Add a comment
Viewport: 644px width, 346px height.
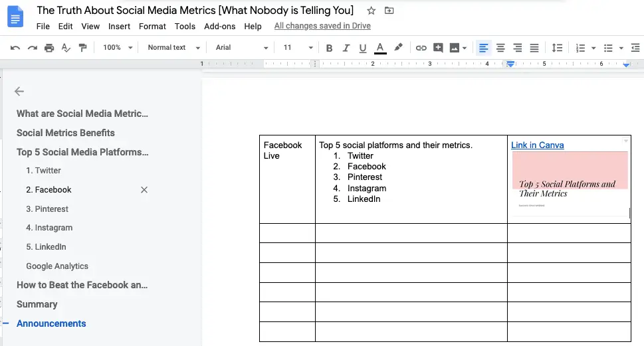pos(438,48)
